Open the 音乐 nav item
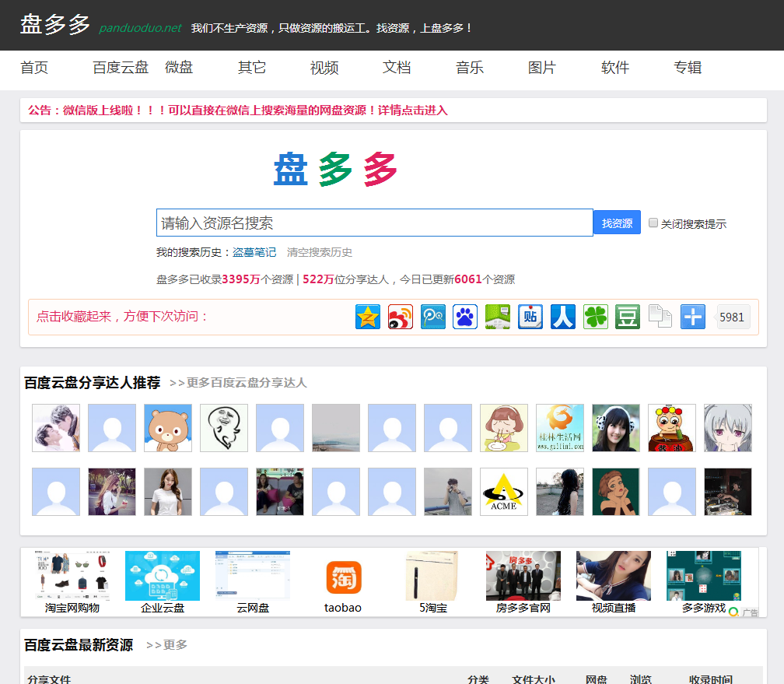The height and width of the screenshot is (684, 784). (470, 68)
